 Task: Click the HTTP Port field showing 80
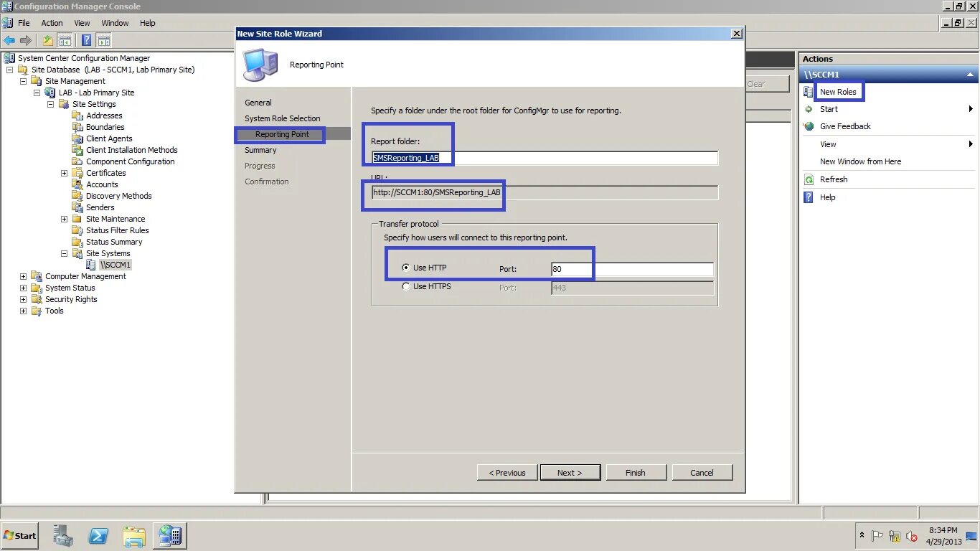point(632,269)
